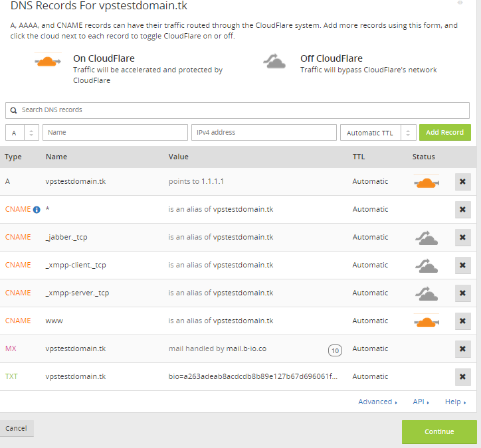Open the API link

tap(421, 402)
